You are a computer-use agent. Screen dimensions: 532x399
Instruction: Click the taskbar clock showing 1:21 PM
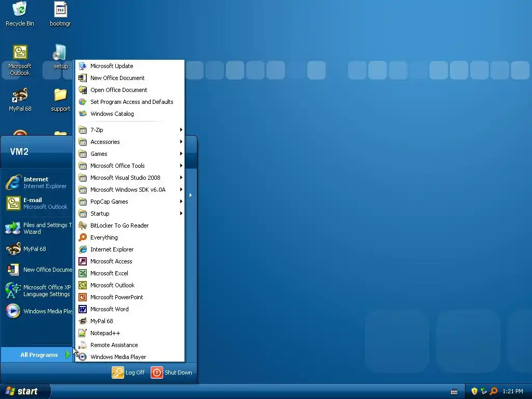(513, 392)
